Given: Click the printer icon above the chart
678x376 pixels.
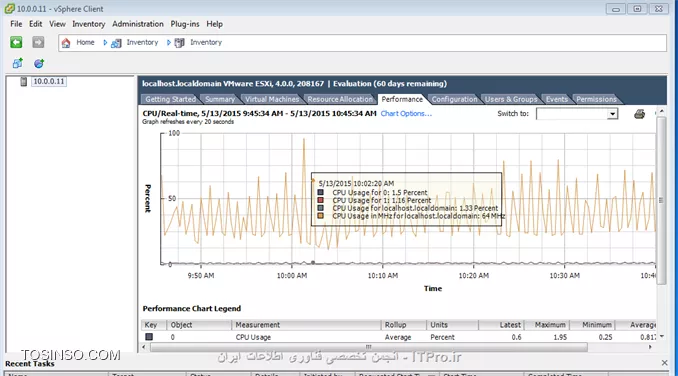Looking at the screenshot, I should 639,114.
